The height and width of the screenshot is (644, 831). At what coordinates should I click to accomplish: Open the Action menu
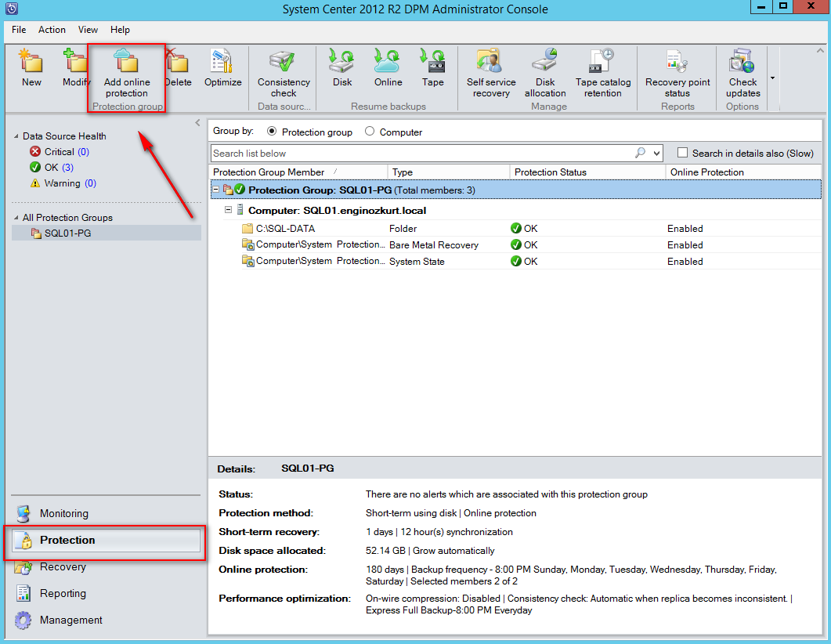52,30
